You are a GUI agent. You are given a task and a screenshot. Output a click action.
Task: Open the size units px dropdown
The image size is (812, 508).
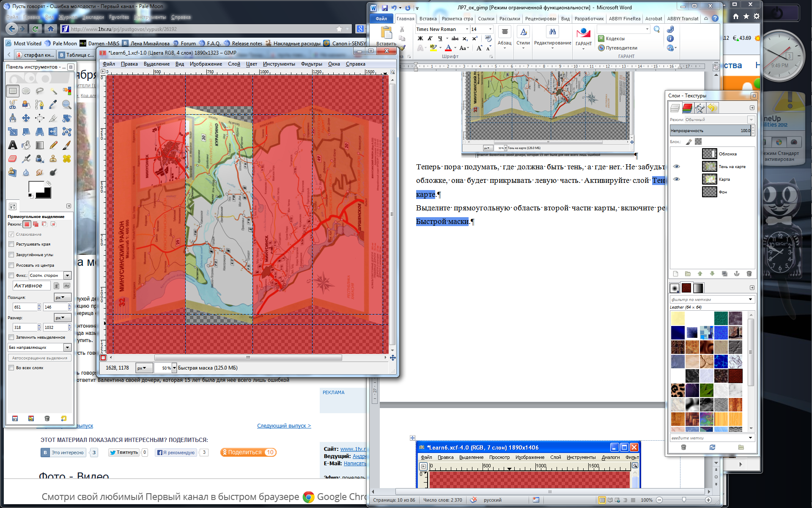point(63,318)
